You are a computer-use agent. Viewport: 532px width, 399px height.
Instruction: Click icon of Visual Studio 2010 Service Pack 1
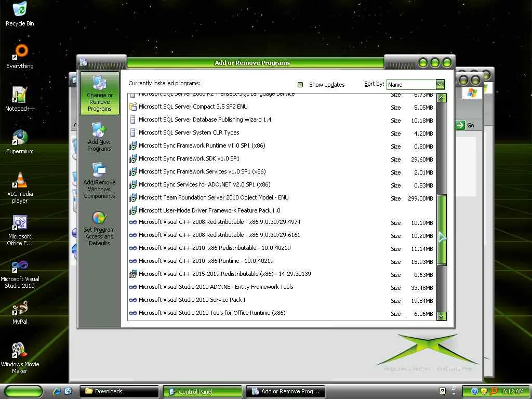[132, 300]
